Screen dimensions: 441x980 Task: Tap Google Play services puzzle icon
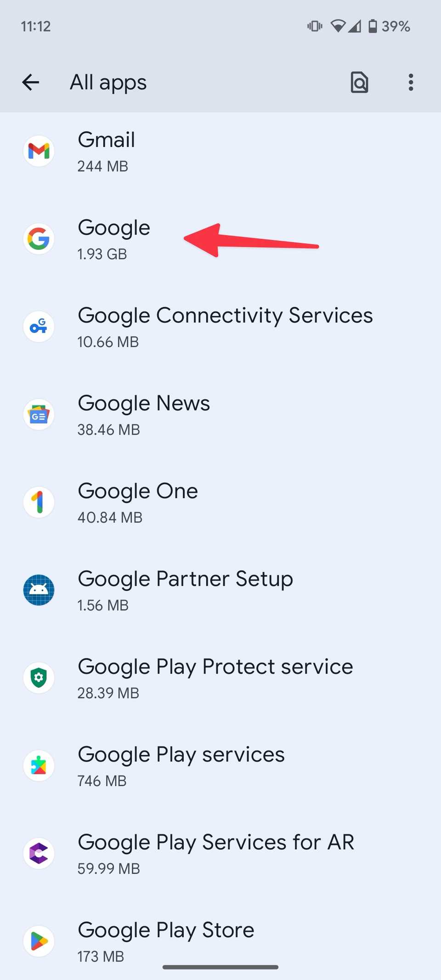pyautogui.click(x=39, y=765)
